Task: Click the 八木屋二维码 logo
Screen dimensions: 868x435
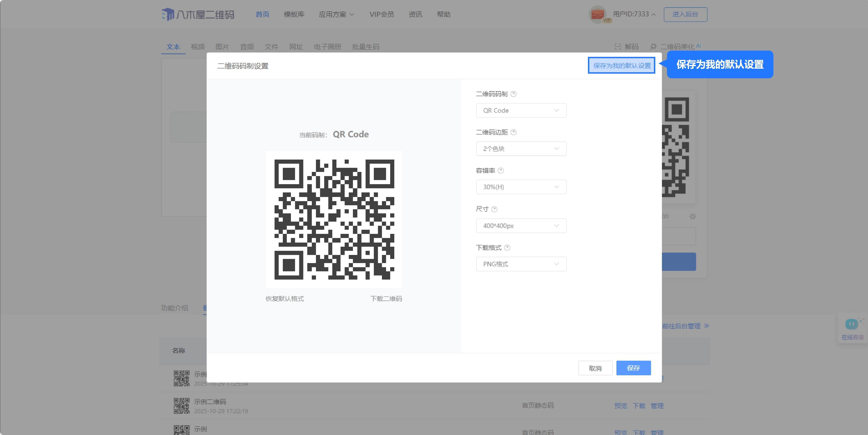Action: click(x=198, y=14)
